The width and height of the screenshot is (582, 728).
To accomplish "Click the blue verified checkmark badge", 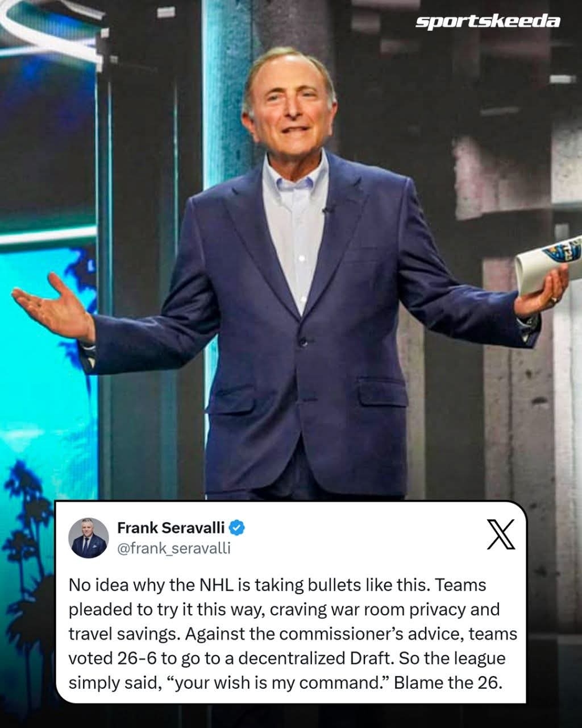I will tap(236, 528).
